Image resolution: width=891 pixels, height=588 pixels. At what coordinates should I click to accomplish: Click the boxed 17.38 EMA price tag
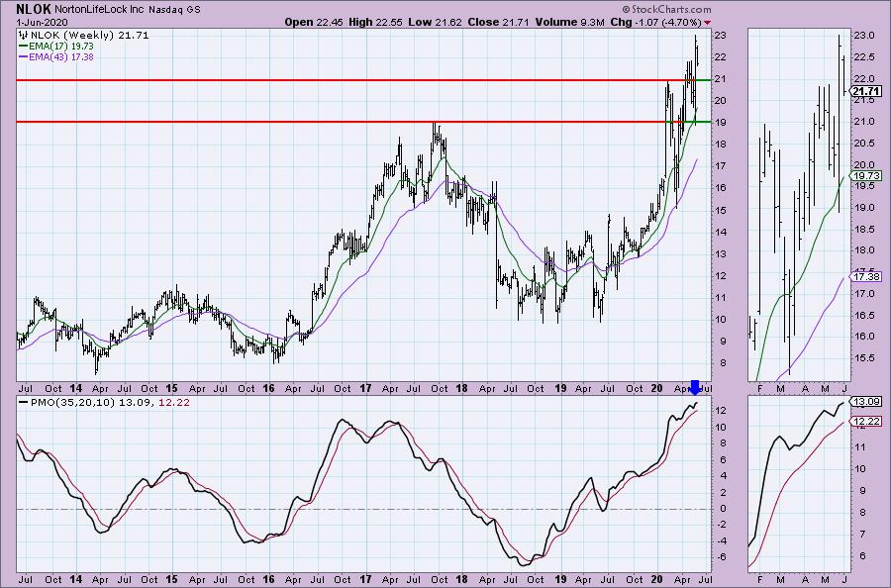(866, 276)
